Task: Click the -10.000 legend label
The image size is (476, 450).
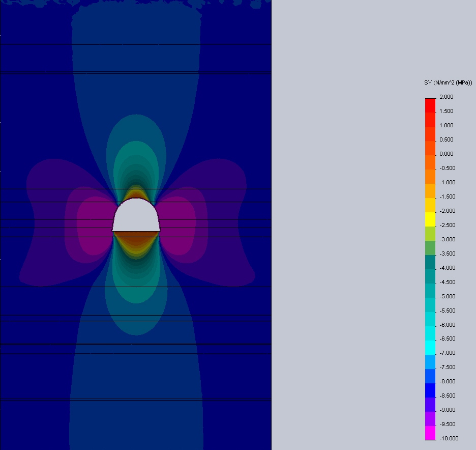Action: tap(449, 439)
